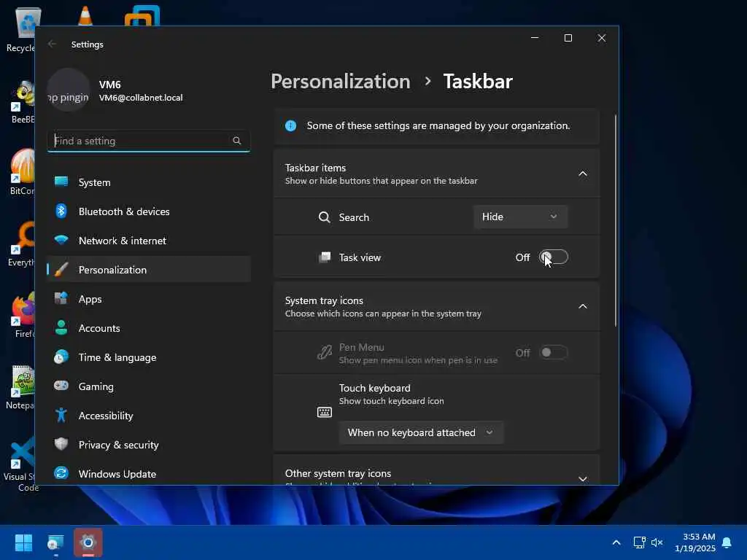Click the Apps icon in sidebar
The image size is (747, 560).
61,298
